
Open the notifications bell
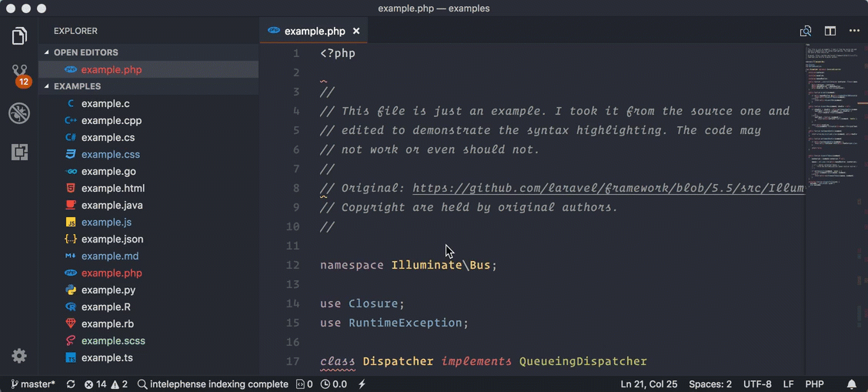pyautogui.click(x=852, y=384)
